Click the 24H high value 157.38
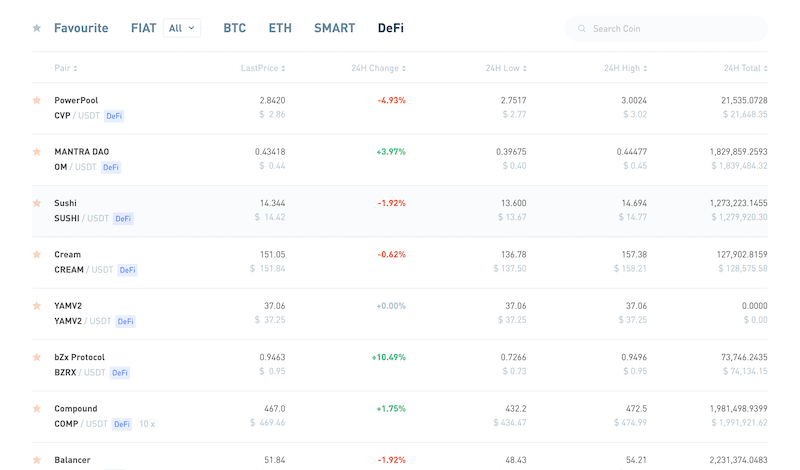The height and width of the screenshot is (470, 800). click(634, 255)
